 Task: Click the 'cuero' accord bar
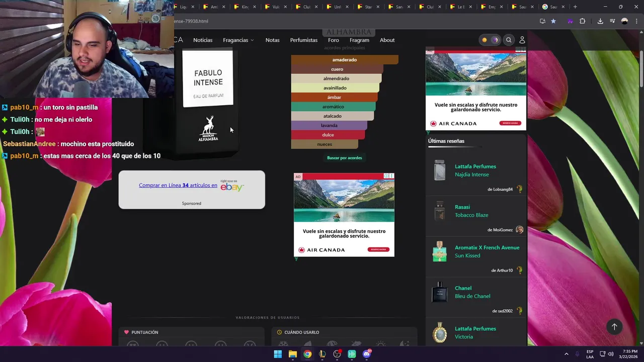[x=337, y=69]
